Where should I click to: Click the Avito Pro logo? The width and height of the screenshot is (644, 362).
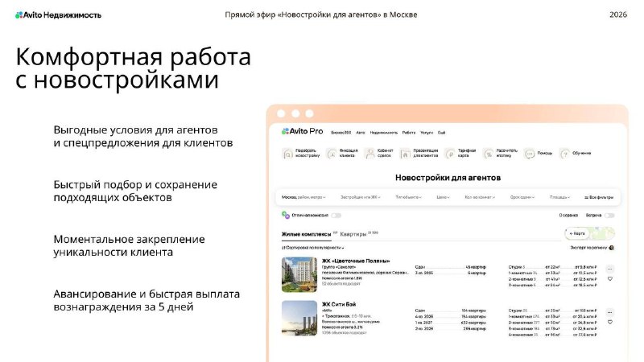pos(303,131)
